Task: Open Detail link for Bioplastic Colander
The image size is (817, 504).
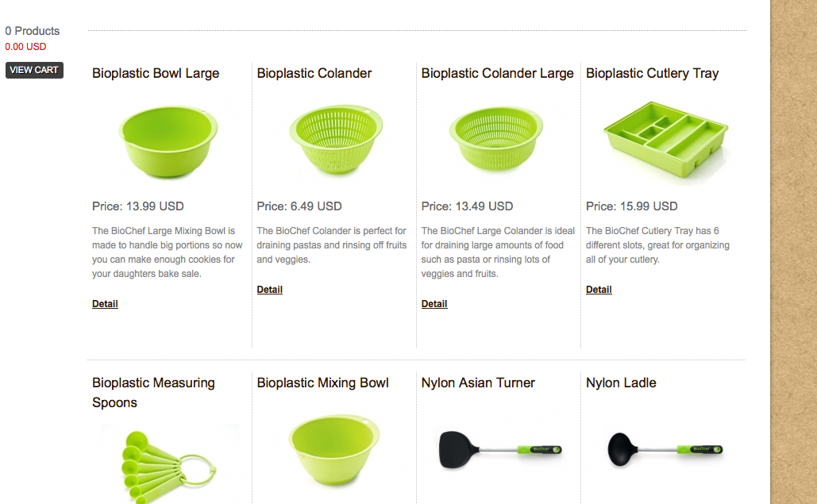Action: tap(270, 290)
